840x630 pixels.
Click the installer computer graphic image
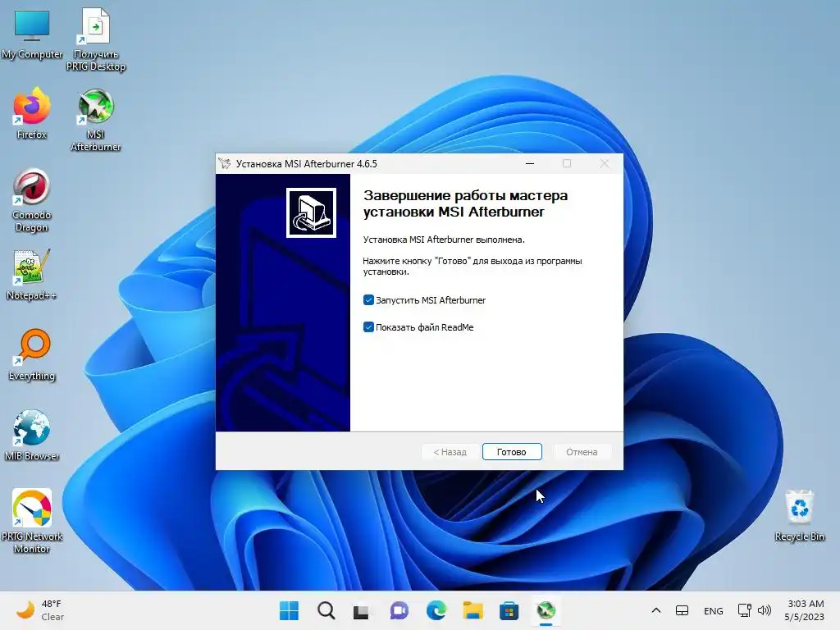[x=311, y=212]
